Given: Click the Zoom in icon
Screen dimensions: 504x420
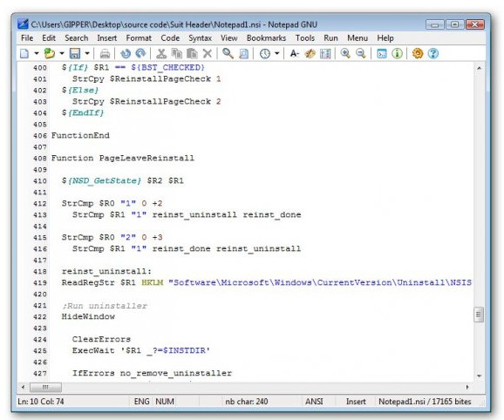Looking at the screenshot, I should pos(345,53).
